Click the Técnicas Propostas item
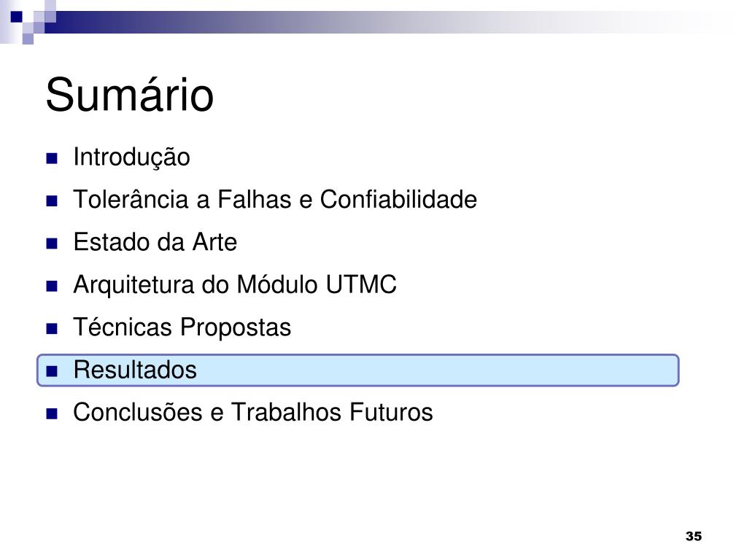The height and width of the screenshot is (560, 747). (x=182, y=327)
